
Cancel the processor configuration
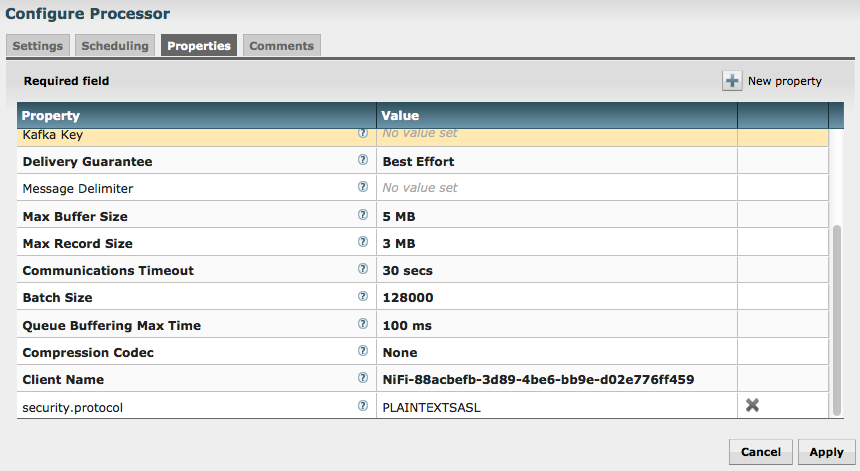(x=761, y=452)
